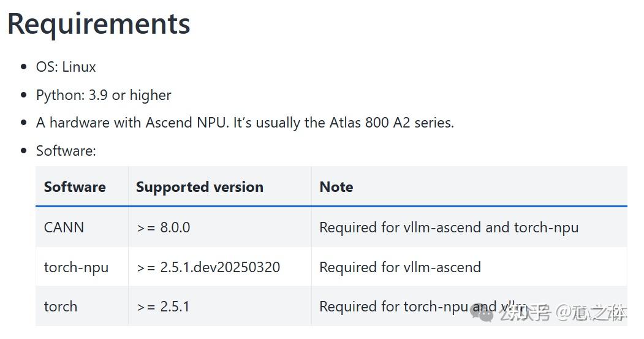Click the Requirements heading

pyautogui.click(x=99, y=24)
